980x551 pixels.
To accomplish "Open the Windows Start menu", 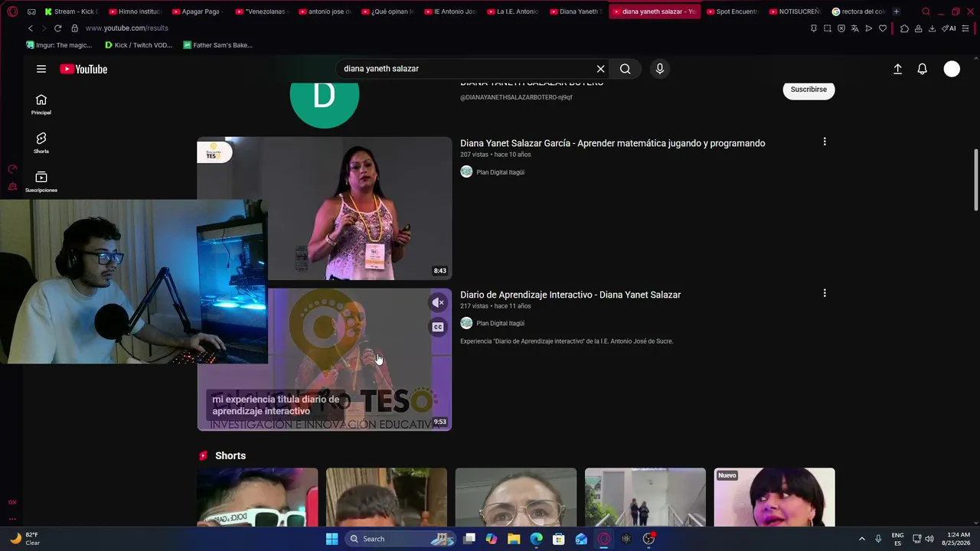I will click(332, 539).
